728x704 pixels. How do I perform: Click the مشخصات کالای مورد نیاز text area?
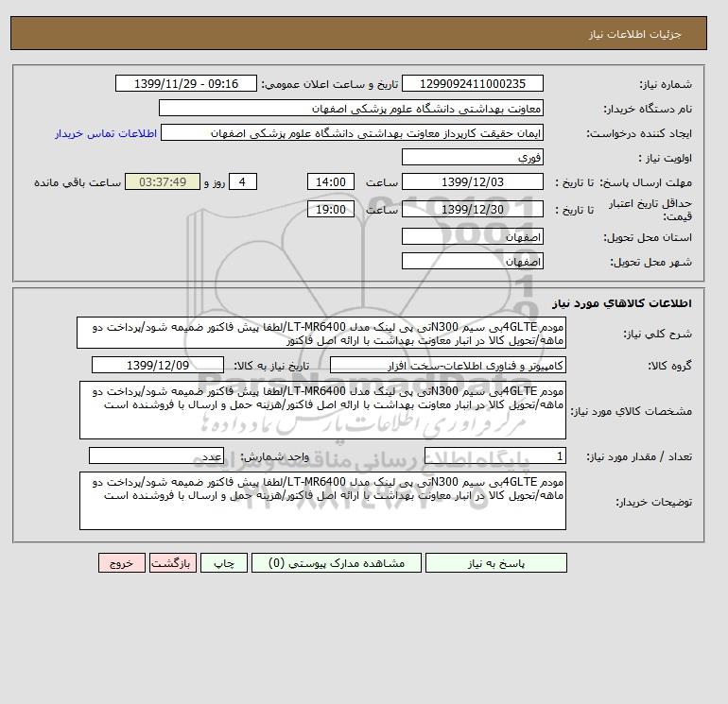coord(322,410)
